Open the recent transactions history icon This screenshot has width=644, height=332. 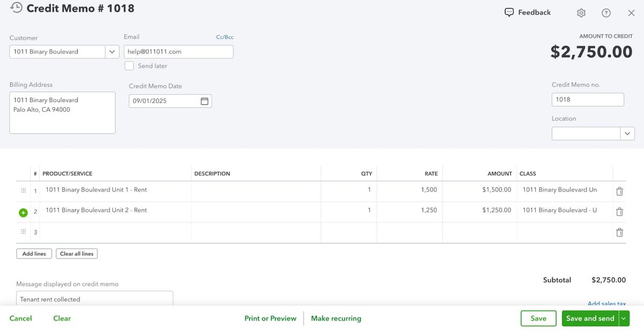(x=17, y=8)
